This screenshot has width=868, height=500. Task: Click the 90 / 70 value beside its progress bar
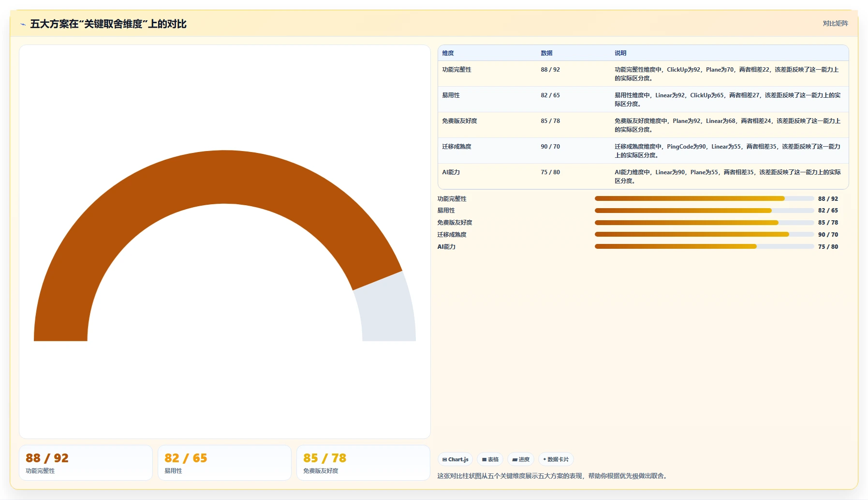tap(828, 235)
